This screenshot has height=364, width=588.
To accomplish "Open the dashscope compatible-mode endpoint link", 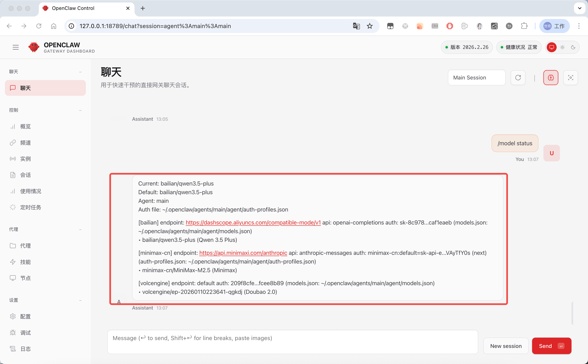I will coord(253,222).
